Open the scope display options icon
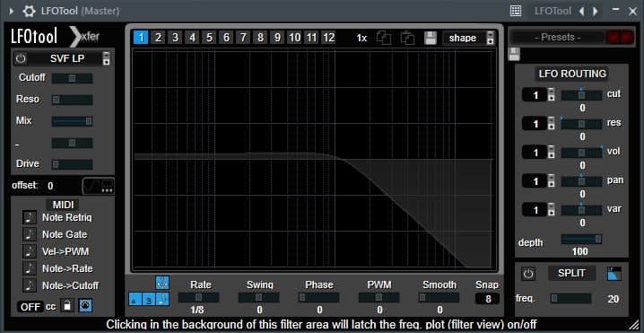Screen dimensions: 644x333 (x=98, y=186)
